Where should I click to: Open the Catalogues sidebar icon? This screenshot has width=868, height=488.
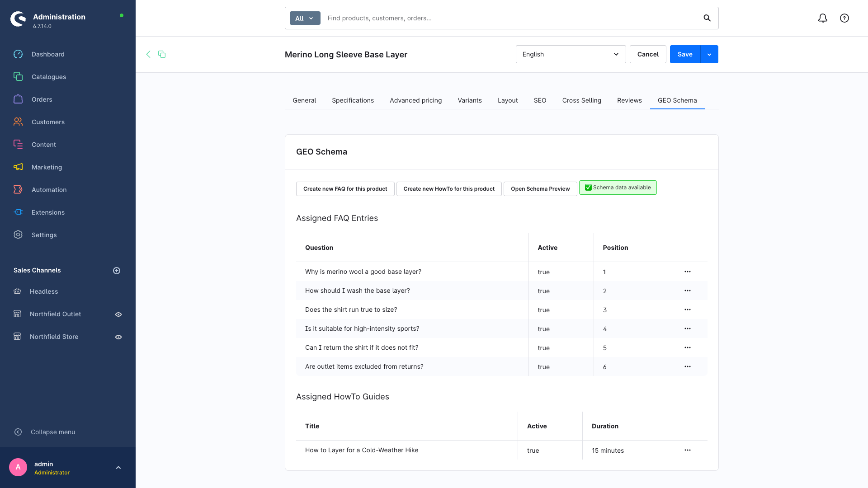(x=18, y=77)
